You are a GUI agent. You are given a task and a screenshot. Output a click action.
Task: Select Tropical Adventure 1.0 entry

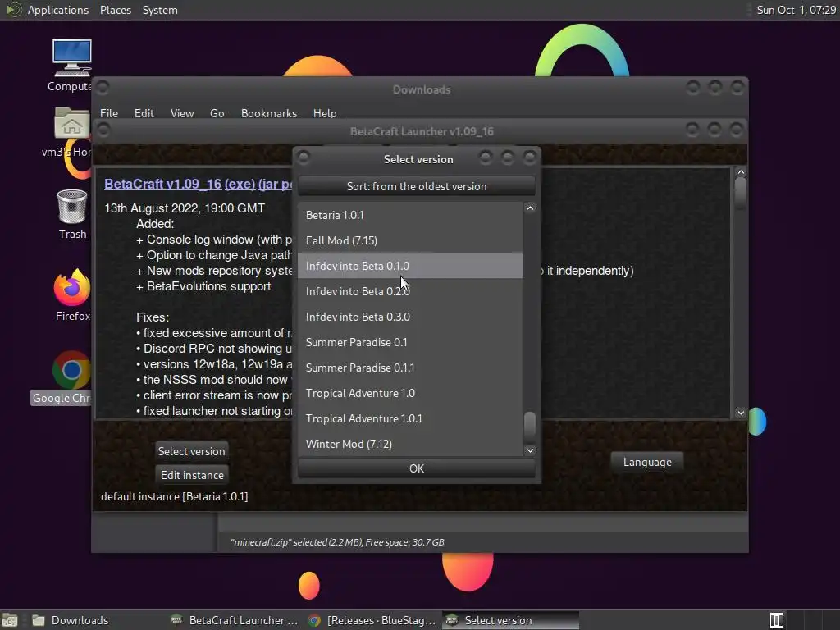(410, 393)
